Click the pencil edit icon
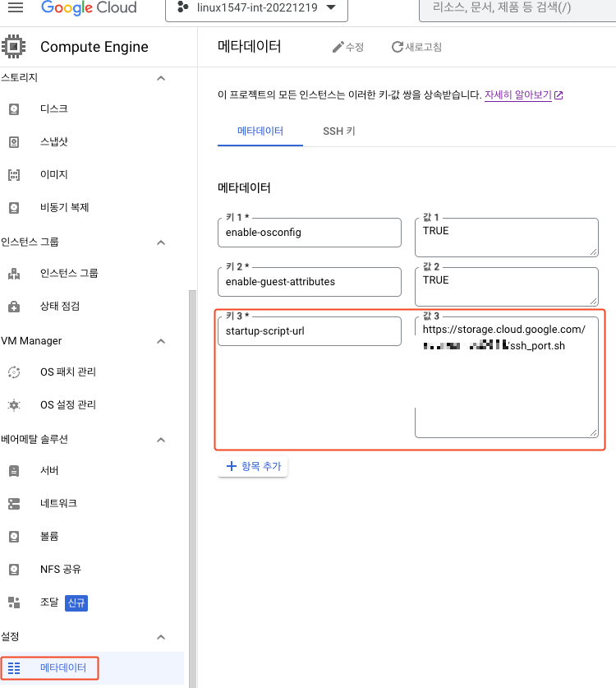The width and height of the screenshot is (616, 688). point(338,47)
